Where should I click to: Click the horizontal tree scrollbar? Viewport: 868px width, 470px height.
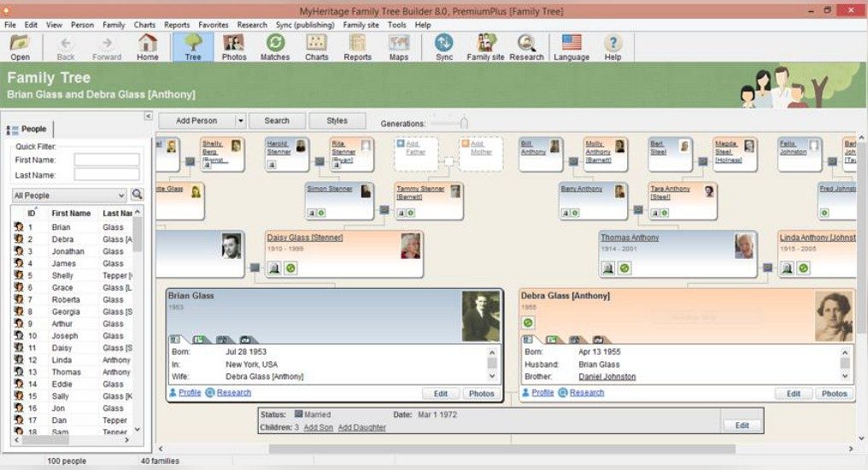pos(502,449)
